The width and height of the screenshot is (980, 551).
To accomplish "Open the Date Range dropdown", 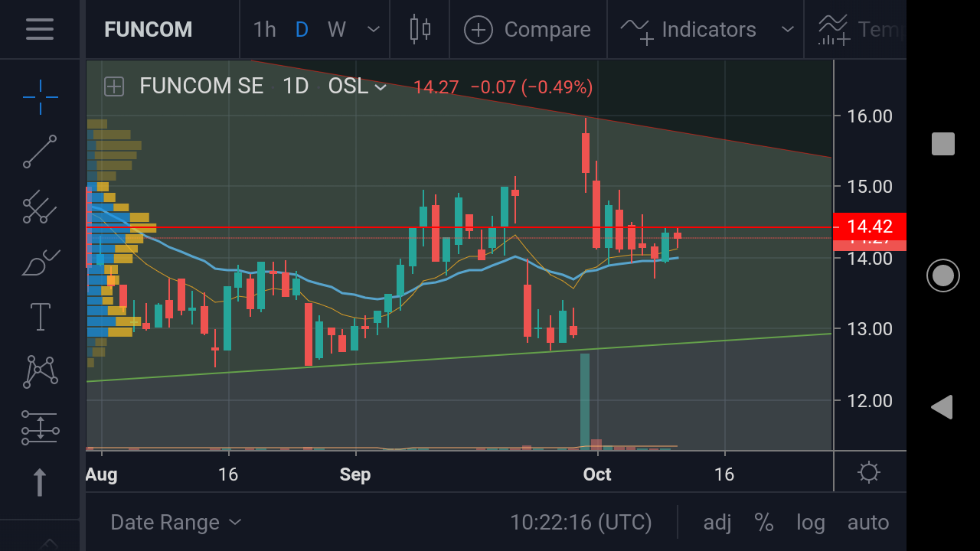I will tap(176, 523).
